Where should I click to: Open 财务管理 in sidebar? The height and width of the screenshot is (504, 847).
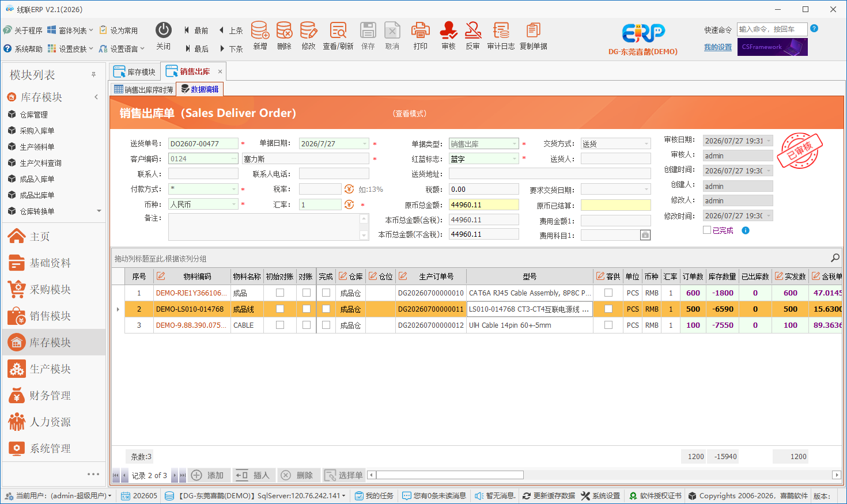click(54, 395)
